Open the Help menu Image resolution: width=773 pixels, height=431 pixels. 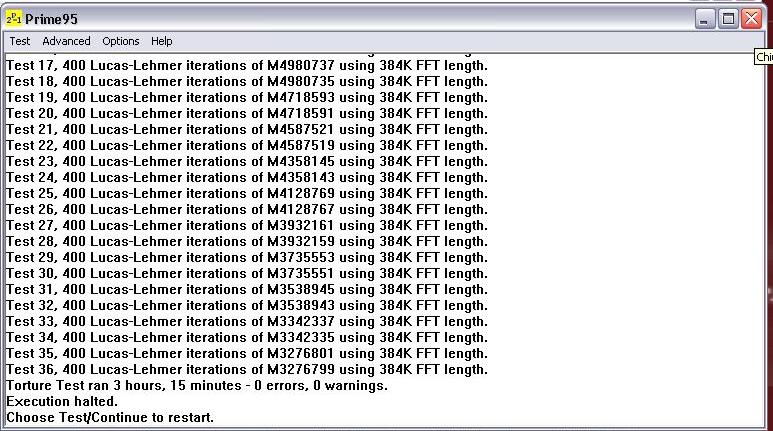point(162,41)
